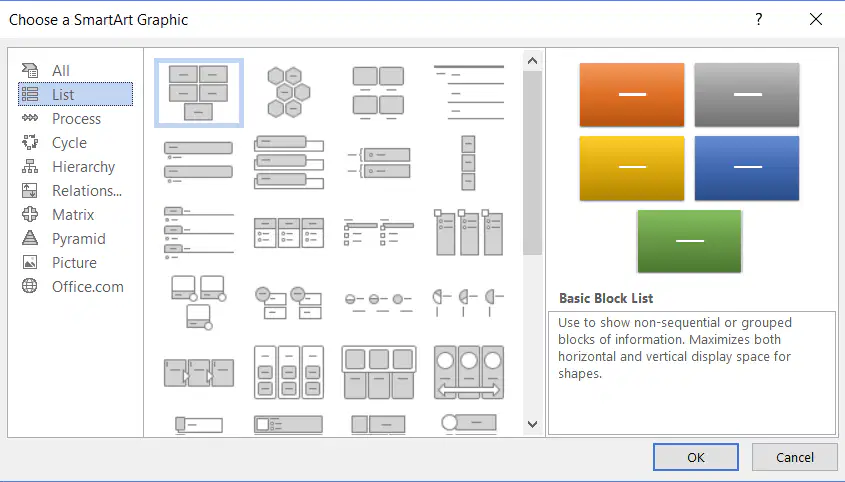The height and width of the screenshot is (482, 845).
Task: Dismiss the dialog with Cancel
Action: point(794,457)
